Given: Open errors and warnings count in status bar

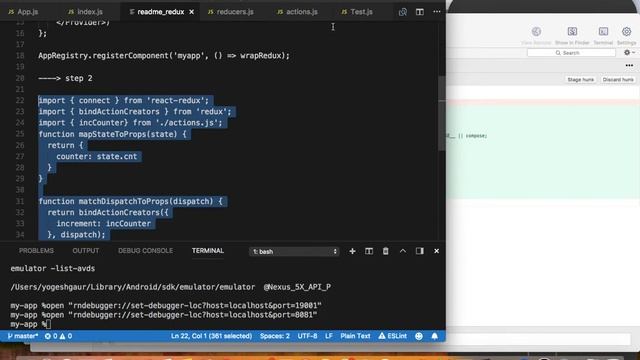Looking at the screenshot, I should [58, 336].
